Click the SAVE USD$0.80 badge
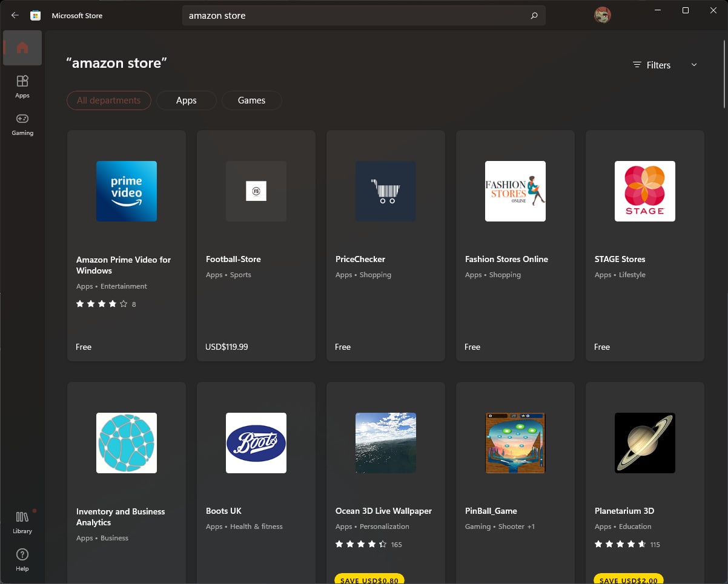728x584 pixels. point(369,580)
